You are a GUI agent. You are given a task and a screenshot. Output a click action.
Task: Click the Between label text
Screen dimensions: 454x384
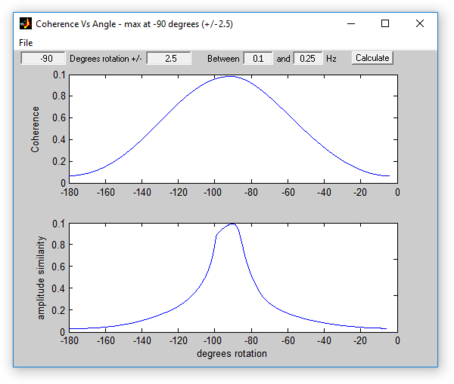[x=223, y=59]
